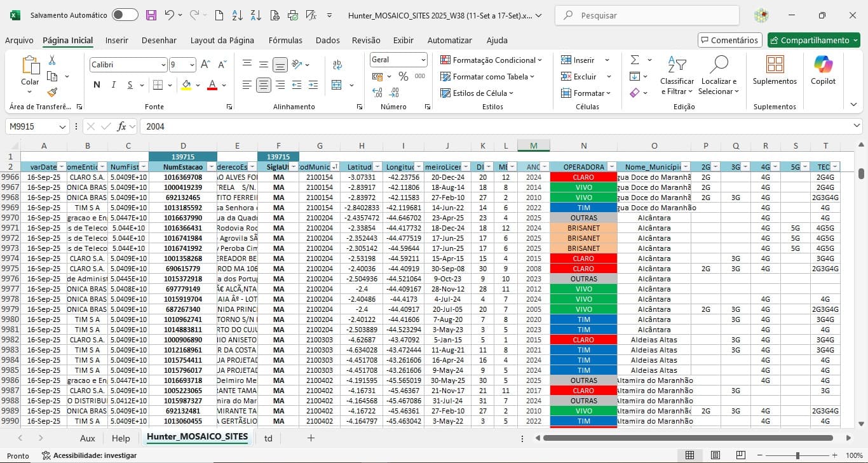Image resolution: width=868 pixels, height=463 pixels.
Task: Open the Geral number format dropdown
Action: pos(423,60)
